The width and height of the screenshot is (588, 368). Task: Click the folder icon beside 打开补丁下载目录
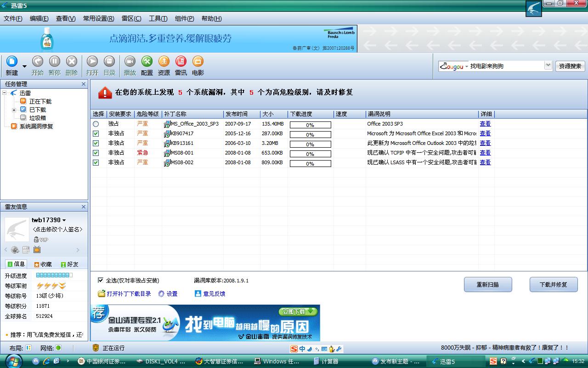[x=102, y=293]
